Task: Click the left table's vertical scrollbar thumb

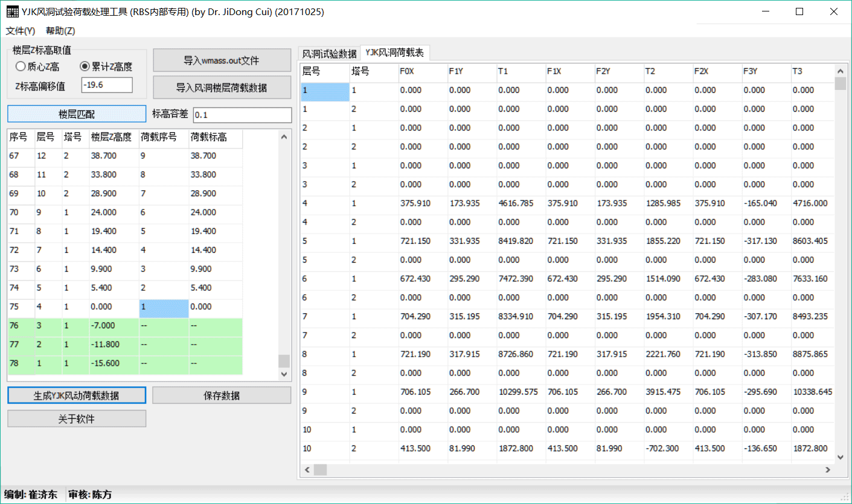Action: [x=284, y=361]
